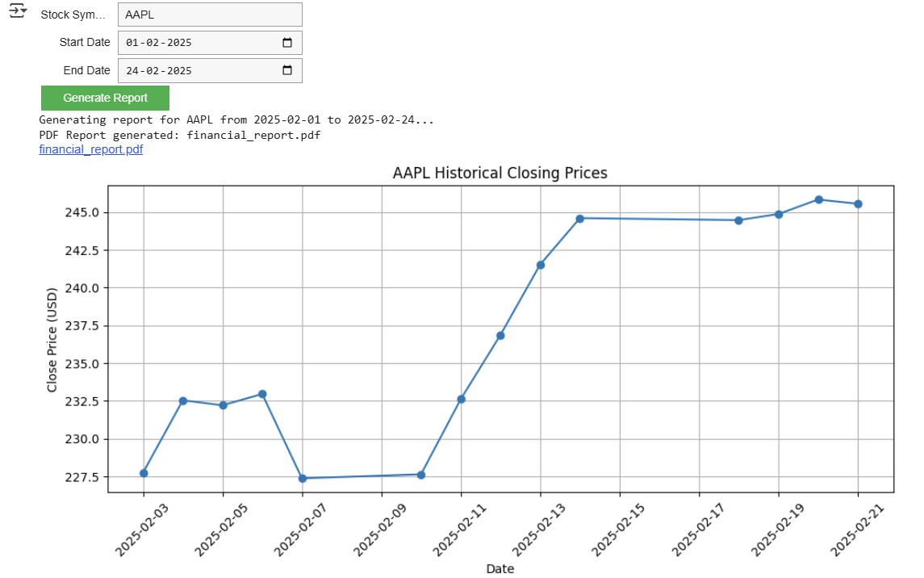Image resolution: width=924 pixels, height=578 pixels.
Task: Click the 242.5 y-axis tick label
Action: (x=82, y=250)
